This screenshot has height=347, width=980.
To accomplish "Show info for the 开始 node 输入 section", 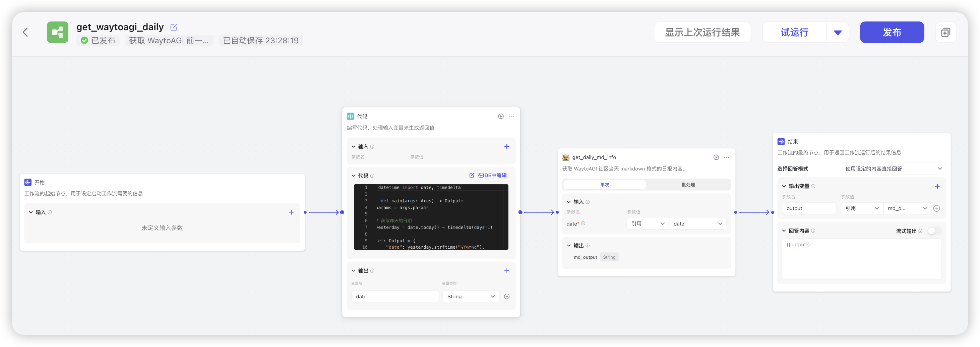I will point(50,212).
